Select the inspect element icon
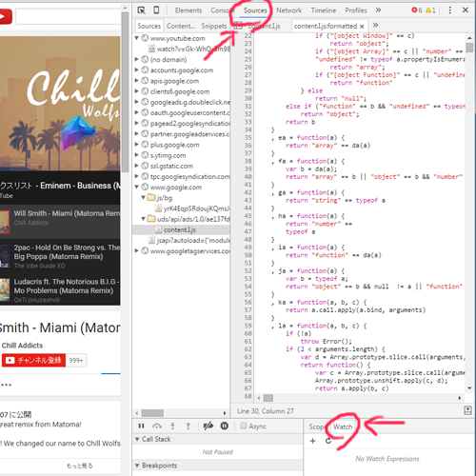The width and height of the screenshot is (476, 476). pos(141,10)
